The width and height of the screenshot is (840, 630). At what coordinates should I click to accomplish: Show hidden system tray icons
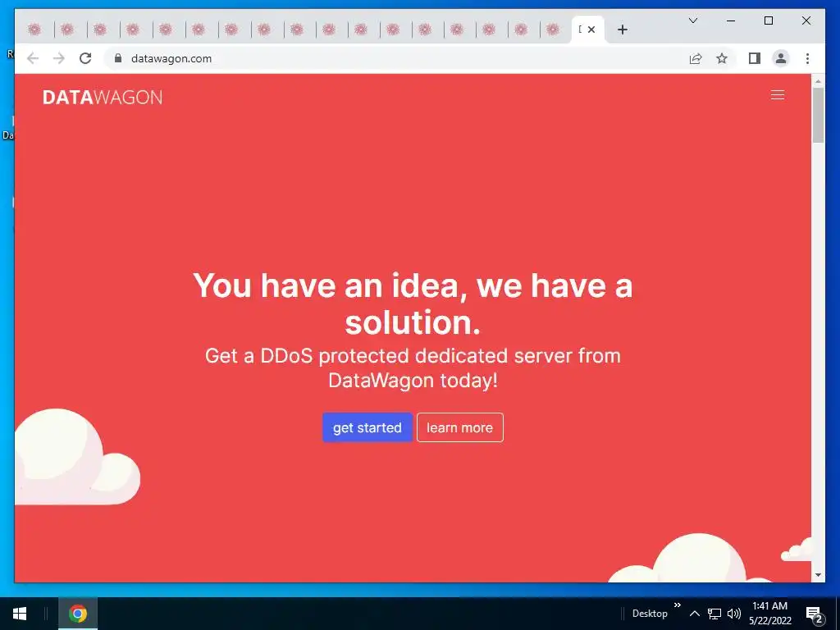tap(694, 614)
